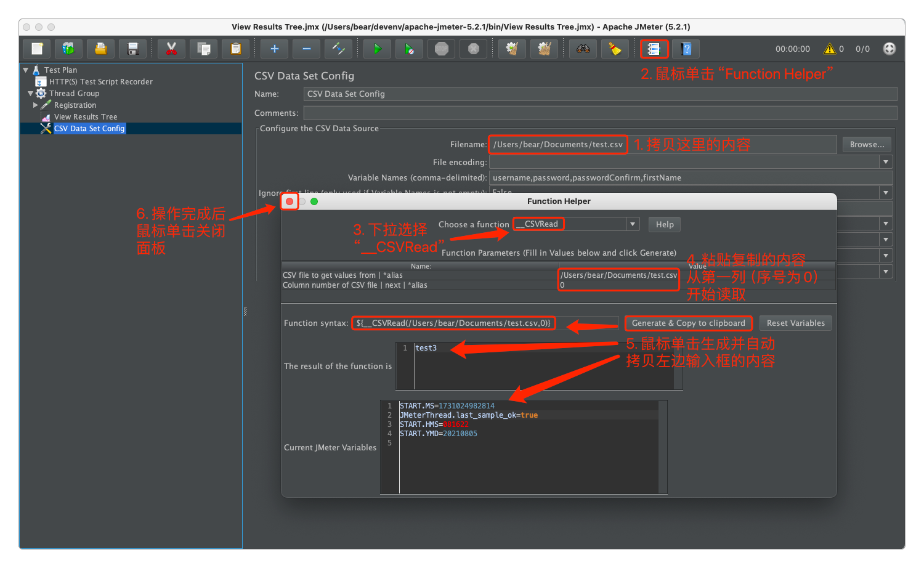The image size is (924, 568).
Task: Click the New test plan toolbar icon
Action: pos(37,49)
